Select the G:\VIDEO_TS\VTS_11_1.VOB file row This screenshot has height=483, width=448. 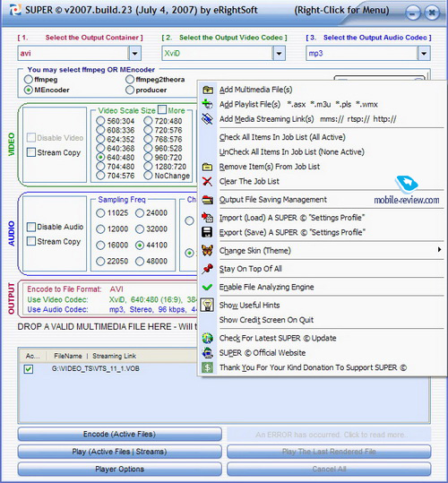(96, 368)
